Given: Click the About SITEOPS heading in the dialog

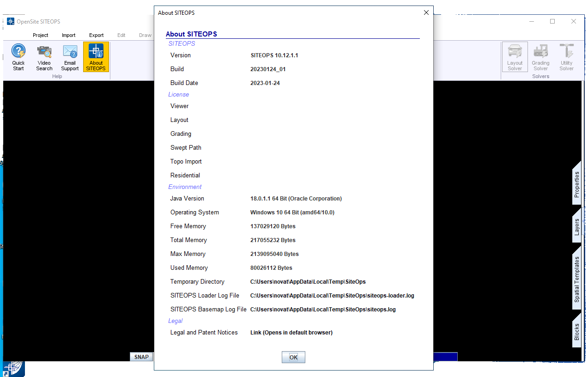Looking at the screenshot, I should (x=191, y=34).
